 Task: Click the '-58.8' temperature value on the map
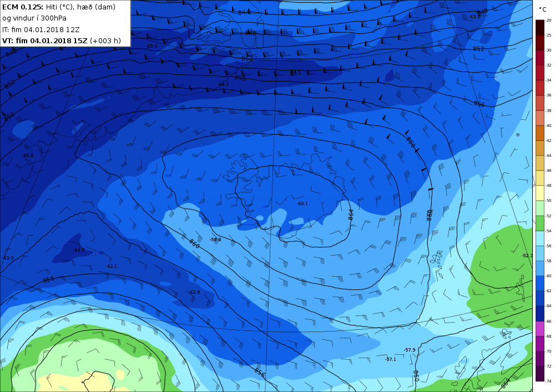click(x=215, y=240)
